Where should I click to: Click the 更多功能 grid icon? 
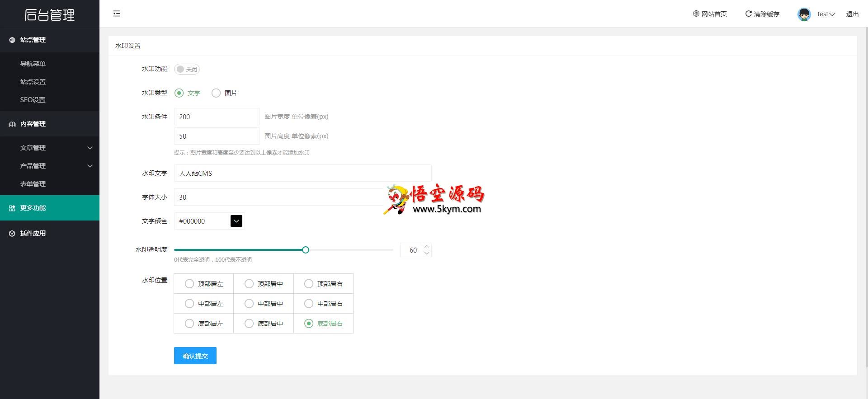[x=12, y=208]
